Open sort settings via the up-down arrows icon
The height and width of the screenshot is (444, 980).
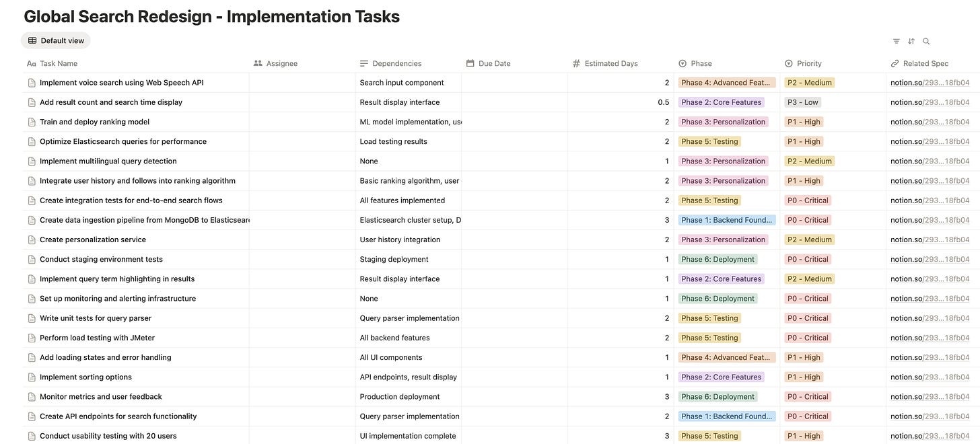coord(911,40)
